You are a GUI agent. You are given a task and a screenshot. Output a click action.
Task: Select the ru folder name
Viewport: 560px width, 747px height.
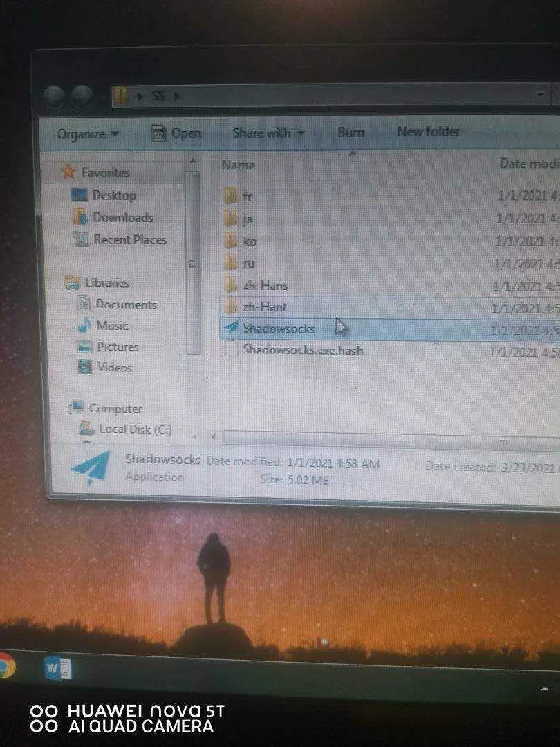coord(249,264)
